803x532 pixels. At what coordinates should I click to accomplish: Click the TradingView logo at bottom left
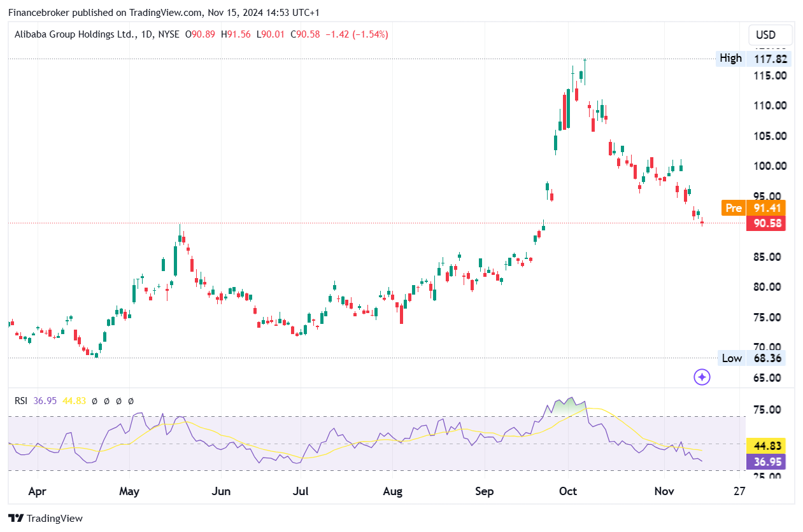click(x=45, y=519)
